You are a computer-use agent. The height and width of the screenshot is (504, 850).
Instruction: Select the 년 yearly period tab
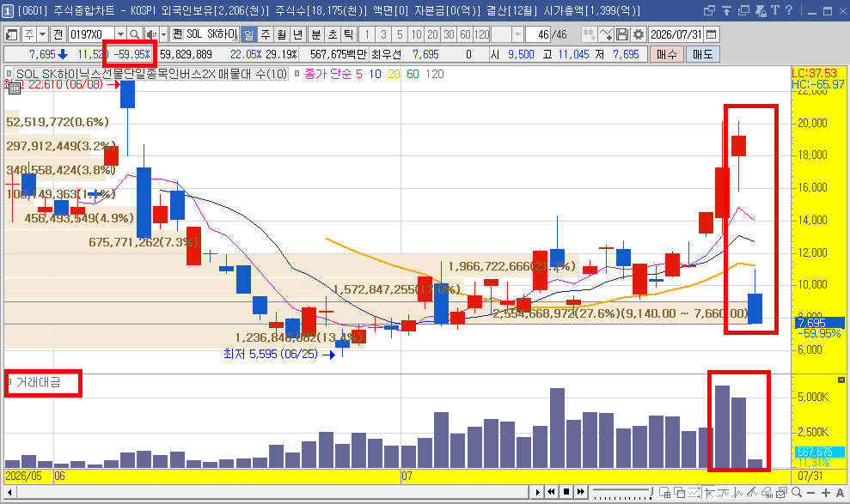click(x=298, y=34)
